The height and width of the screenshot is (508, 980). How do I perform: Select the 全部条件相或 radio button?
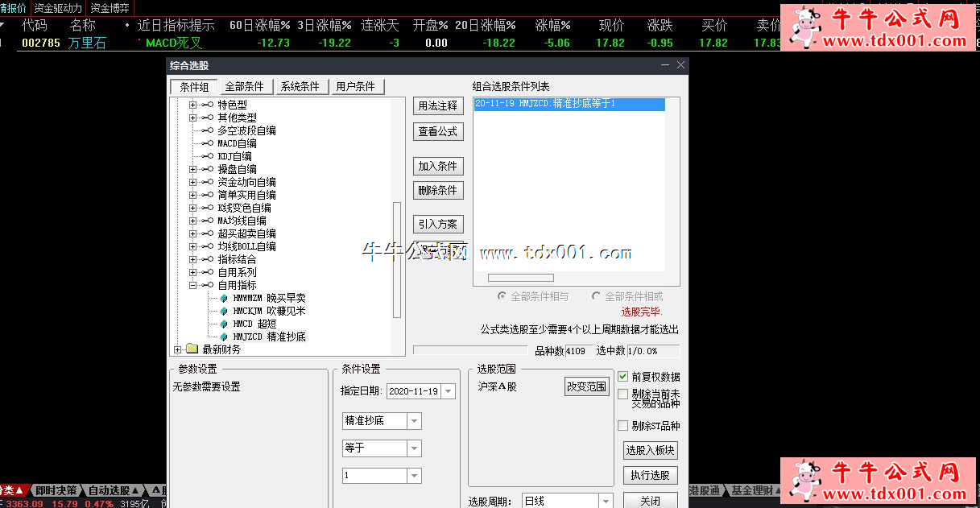coord(596,296)
